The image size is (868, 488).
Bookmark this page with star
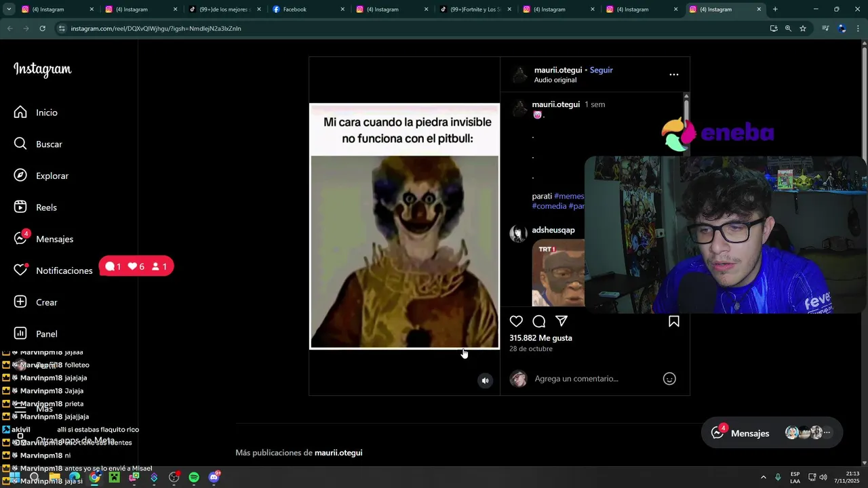(803, 28)
